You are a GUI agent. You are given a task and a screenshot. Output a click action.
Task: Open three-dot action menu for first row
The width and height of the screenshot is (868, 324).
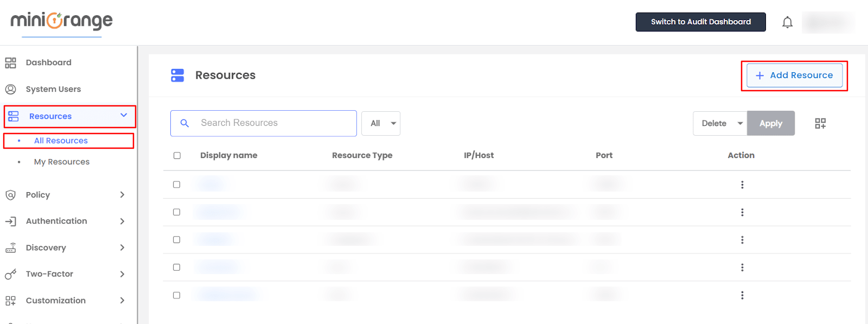click(x=742, y=185)
